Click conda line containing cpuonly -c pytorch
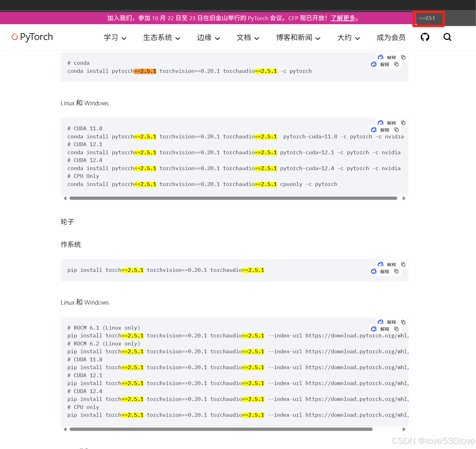The width and height of the screenshot is (476, 449). 202,184
